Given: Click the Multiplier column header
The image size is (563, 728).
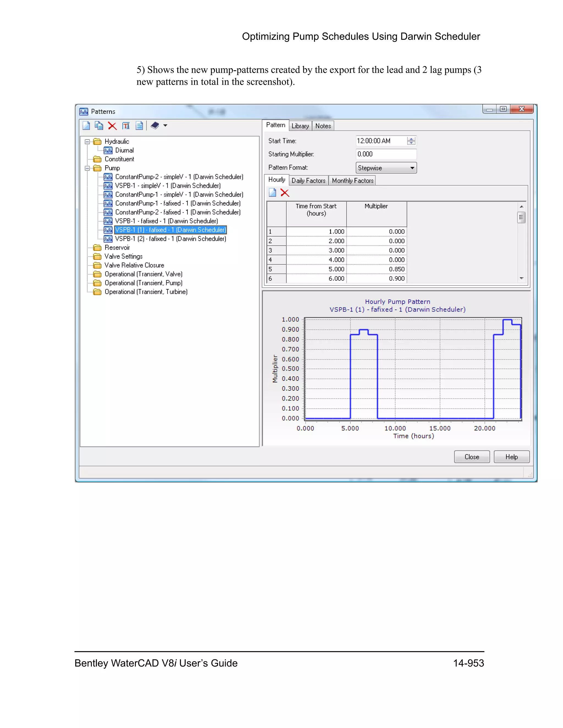Looking at the screenshot, I should coord(377,214).
